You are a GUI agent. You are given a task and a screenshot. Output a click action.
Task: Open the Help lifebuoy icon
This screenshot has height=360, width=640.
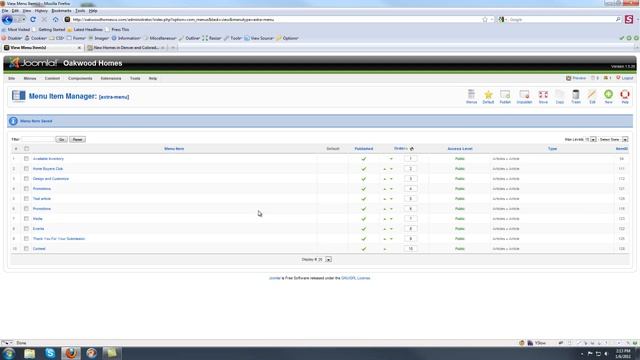[624, 96]
